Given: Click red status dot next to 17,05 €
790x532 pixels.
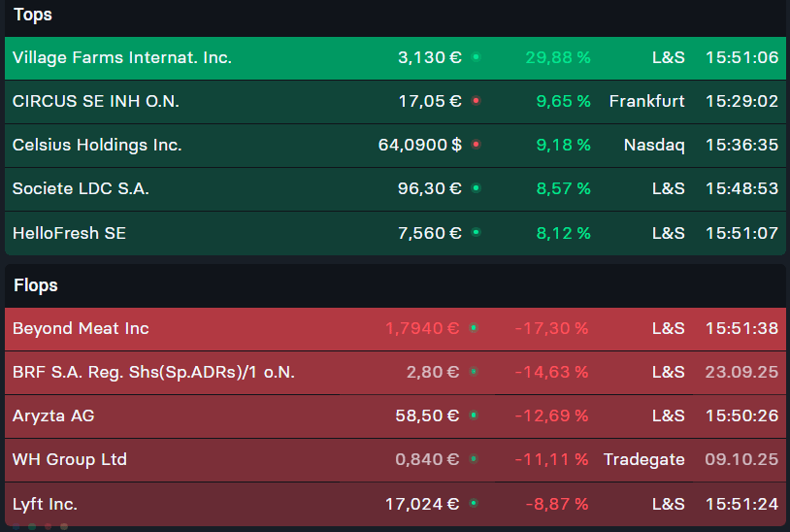Looking at the screenshot, I should 476,101.
